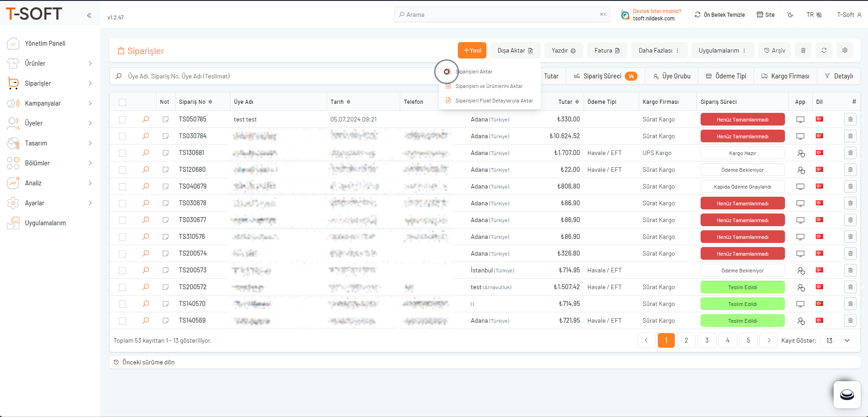Open the floating chat support widget

click(x=847, y=395)
